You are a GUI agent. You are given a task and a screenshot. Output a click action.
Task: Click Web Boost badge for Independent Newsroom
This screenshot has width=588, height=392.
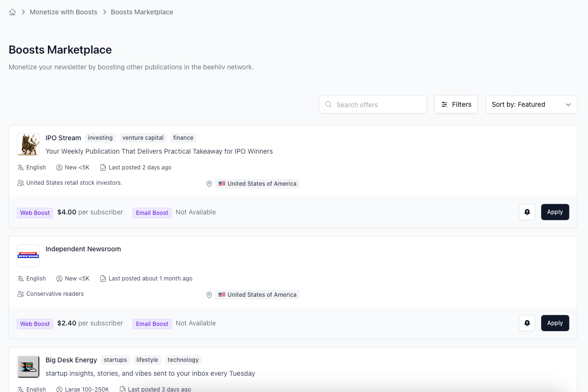click(35, 324)
